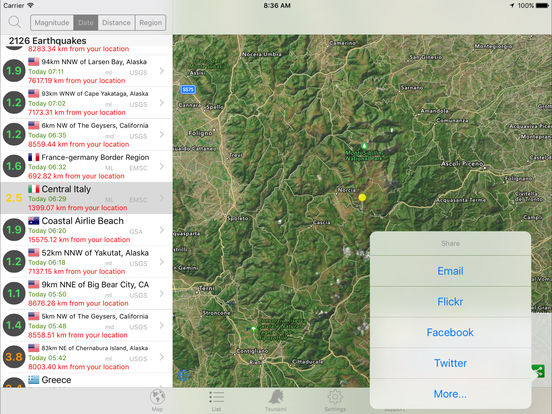The width and height of the screenshot is (552, 414).
Task: Tap the 1.9 magnitude badge for Coastal Airlie Beach
Action: tap(14, 230)
